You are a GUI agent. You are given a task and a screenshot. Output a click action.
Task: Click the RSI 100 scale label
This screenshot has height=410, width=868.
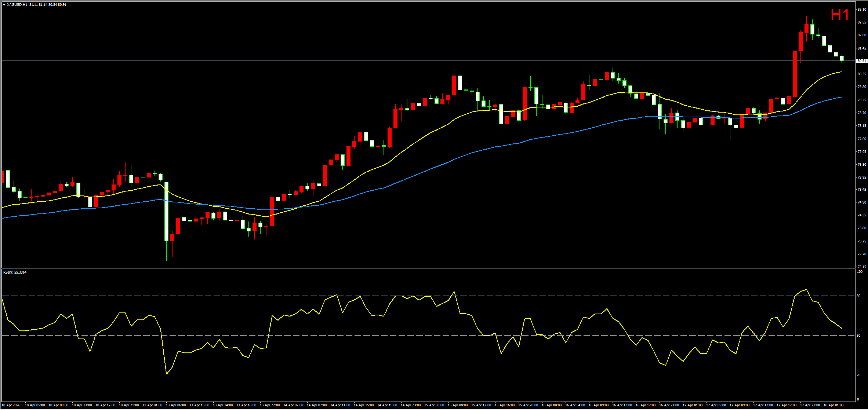coord(859,272)
